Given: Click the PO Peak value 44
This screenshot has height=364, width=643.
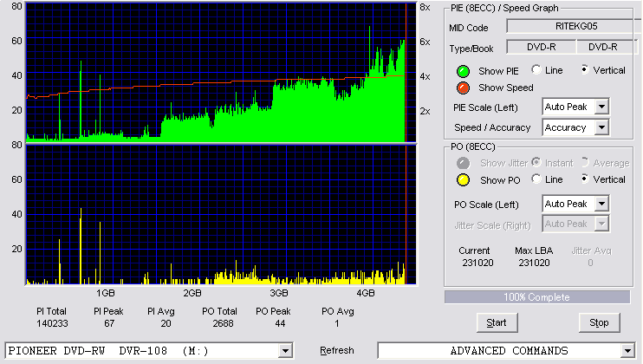Looking at the screenshot, I should pos(280,324).
